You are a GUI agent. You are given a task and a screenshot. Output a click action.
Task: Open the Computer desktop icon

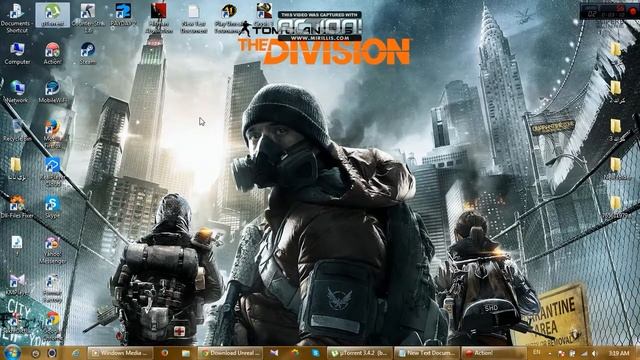[17, 53]
